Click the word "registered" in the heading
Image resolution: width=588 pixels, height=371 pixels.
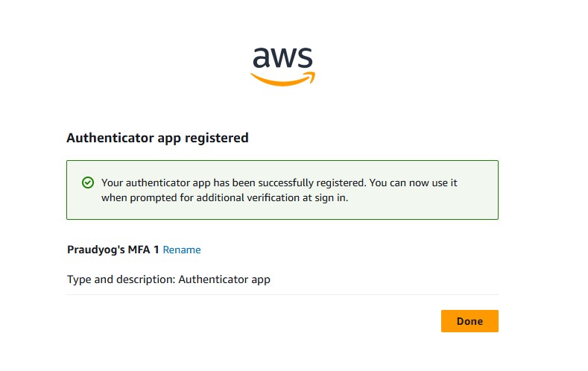[219, 138]
